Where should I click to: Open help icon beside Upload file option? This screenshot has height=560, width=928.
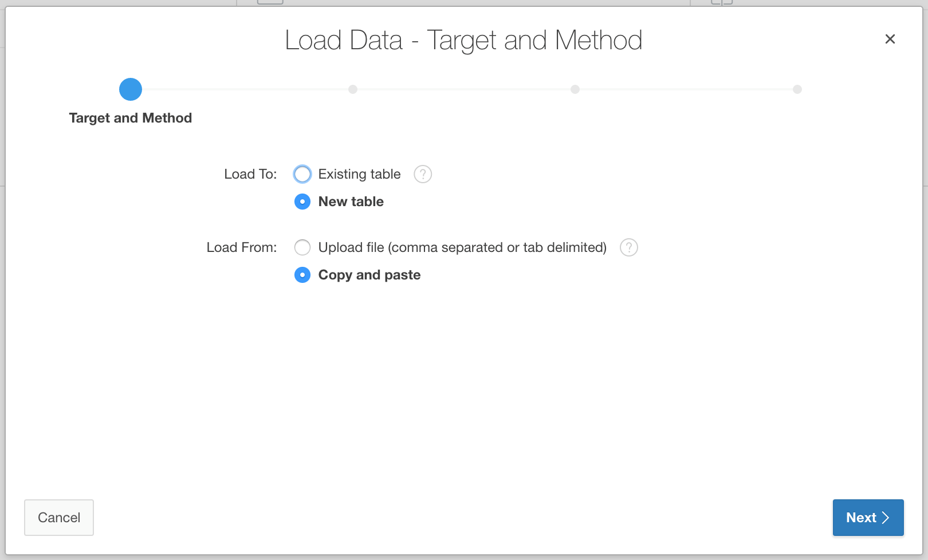(629, 247)
